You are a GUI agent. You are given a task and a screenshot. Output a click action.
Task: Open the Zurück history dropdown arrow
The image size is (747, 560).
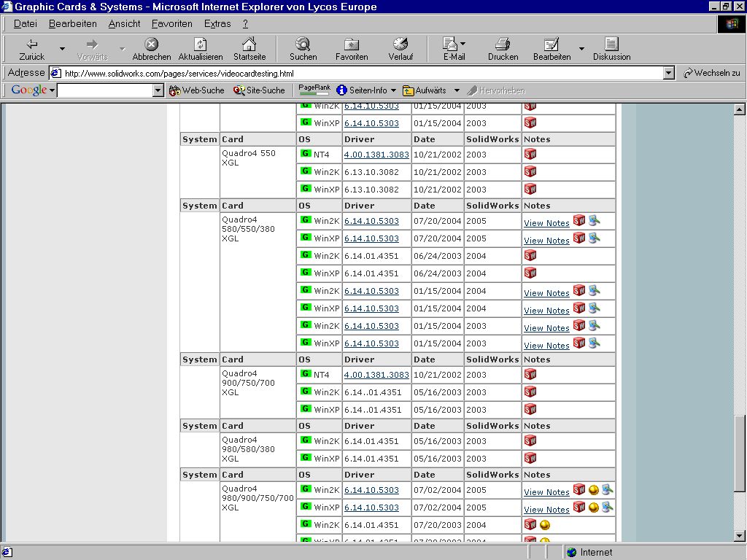coord(62,49)
